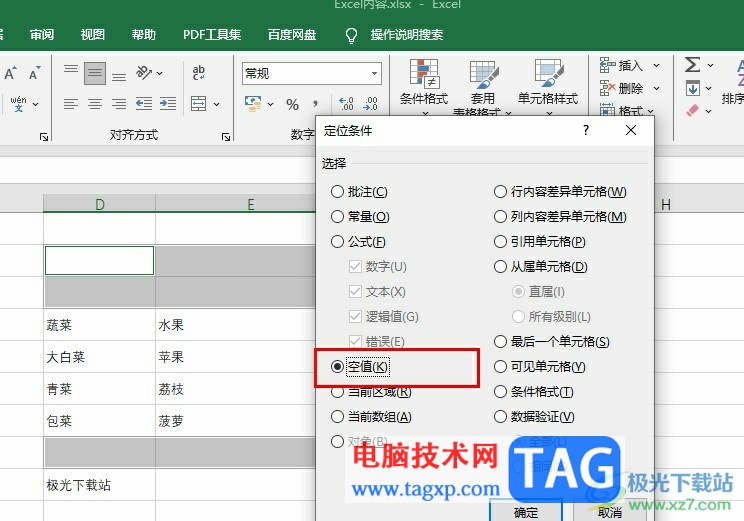Click 操作说明搜索 search box
744x521 pixels.
pos(407,35)
